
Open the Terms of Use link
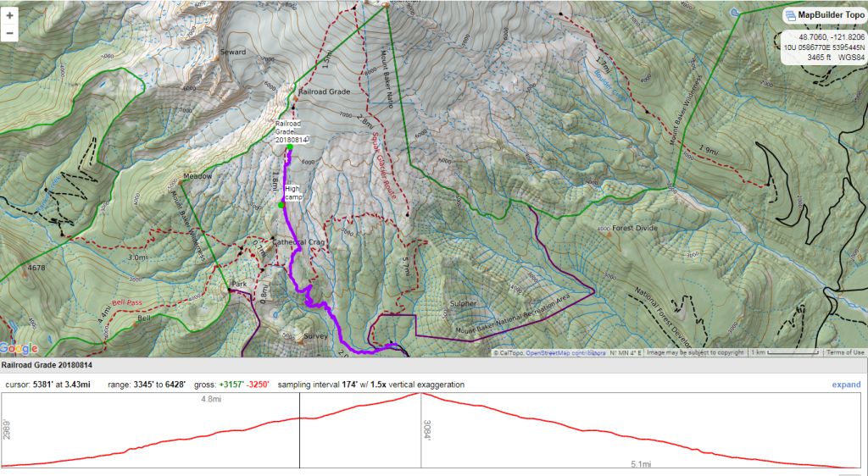tap(845, 353)
